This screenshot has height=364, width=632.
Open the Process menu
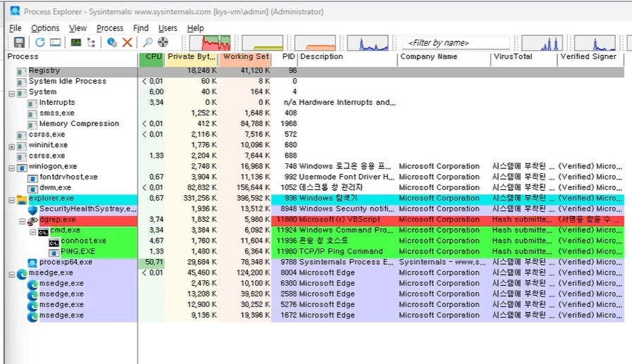coord(110,28)
